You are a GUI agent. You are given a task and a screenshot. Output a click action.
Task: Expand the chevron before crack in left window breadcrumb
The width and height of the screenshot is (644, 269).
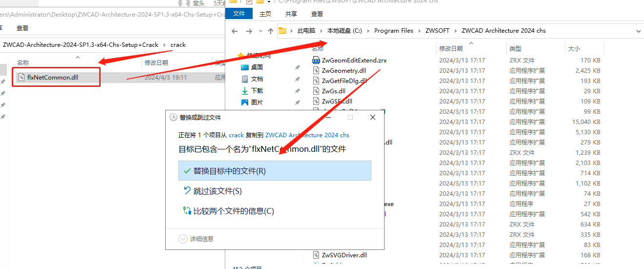coord(165,45)
